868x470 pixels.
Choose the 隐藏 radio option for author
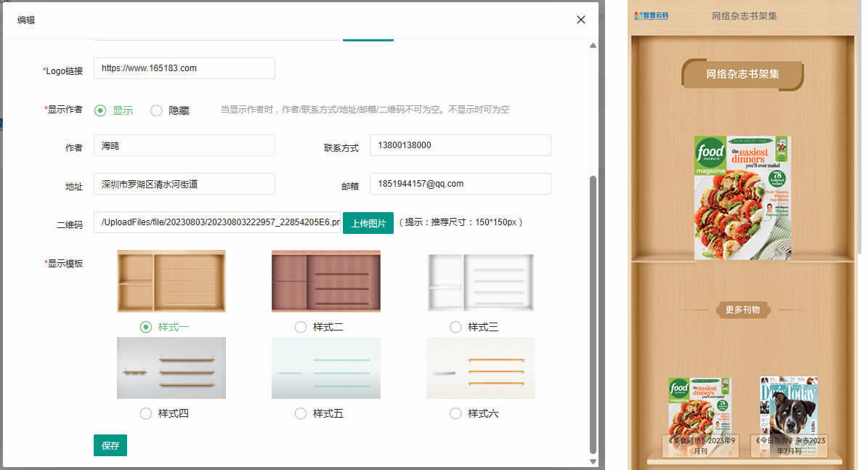[x=157, y=110]
